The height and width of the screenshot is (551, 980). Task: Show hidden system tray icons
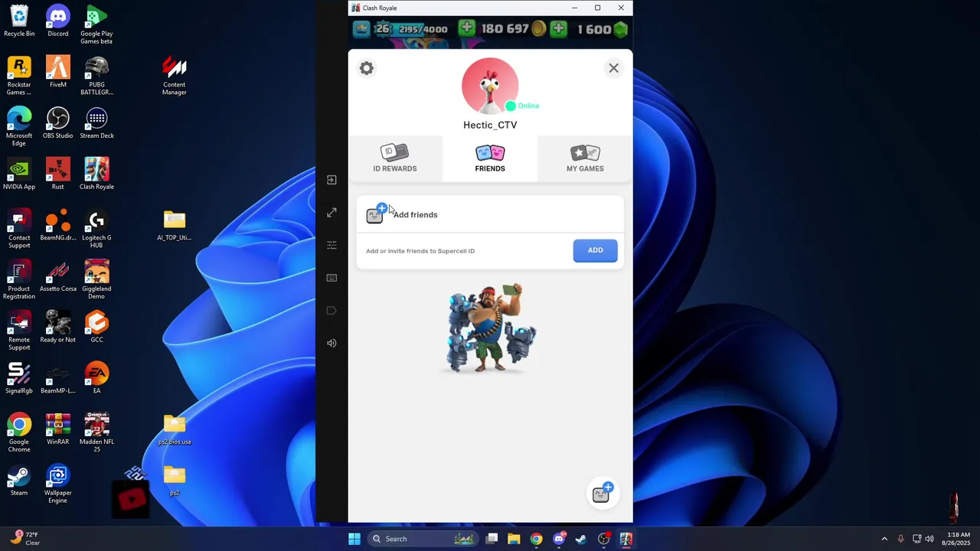(x=884, y=539)
